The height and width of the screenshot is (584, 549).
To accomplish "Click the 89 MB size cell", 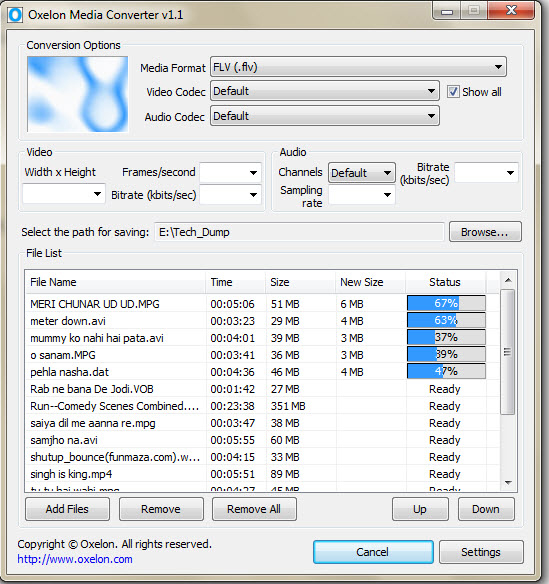I will coord(285,474).
